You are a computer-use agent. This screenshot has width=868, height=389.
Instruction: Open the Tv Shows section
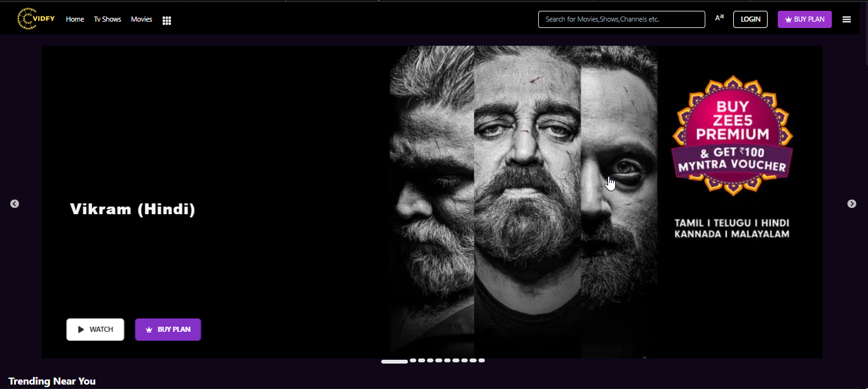[107, 20]
